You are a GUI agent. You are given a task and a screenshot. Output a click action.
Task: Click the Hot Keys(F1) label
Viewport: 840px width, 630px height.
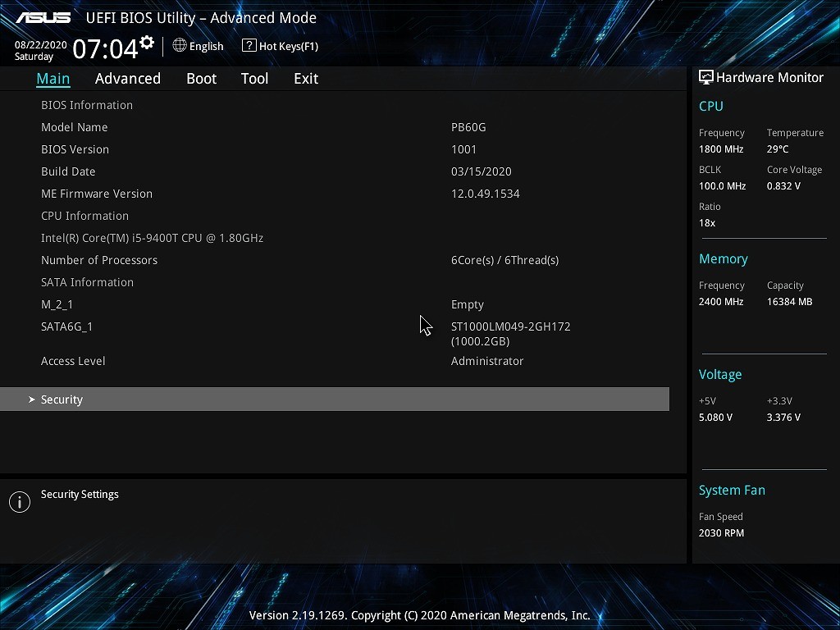[288, 47]
